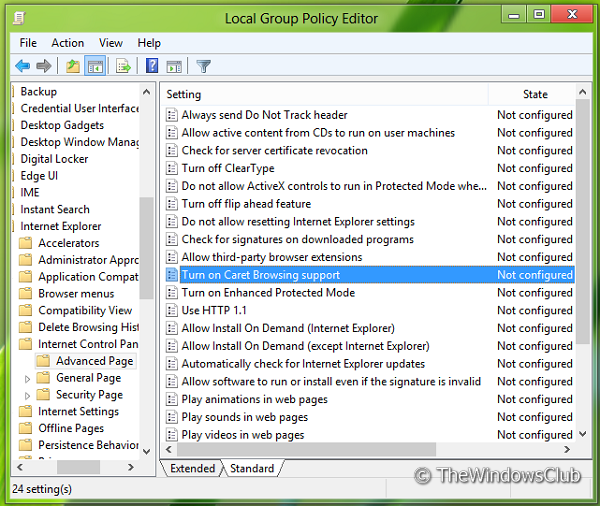Select the Edge UI tree item
Screen dimensions: 600x506
point(39,176)
